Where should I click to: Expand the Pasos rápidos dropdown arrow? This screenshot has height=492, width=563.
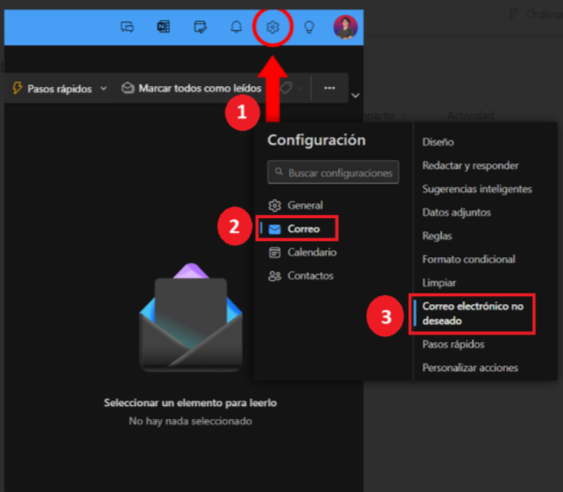coord(103,88)
